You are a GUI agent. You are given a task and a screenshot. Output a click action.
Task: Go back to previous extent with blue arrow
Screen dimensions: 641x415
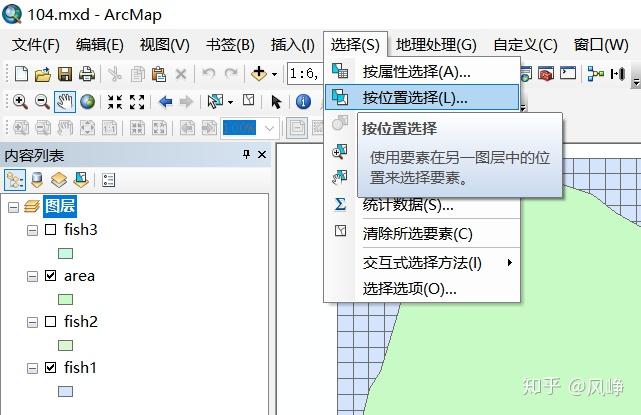point(165,101)
